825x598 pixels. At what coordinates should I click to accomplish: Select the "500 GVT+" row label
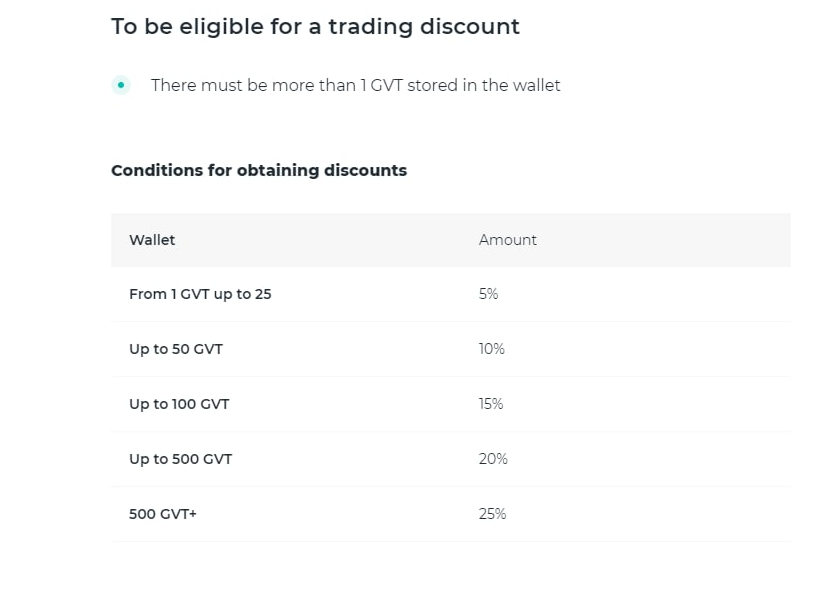(x=163, y=514)
